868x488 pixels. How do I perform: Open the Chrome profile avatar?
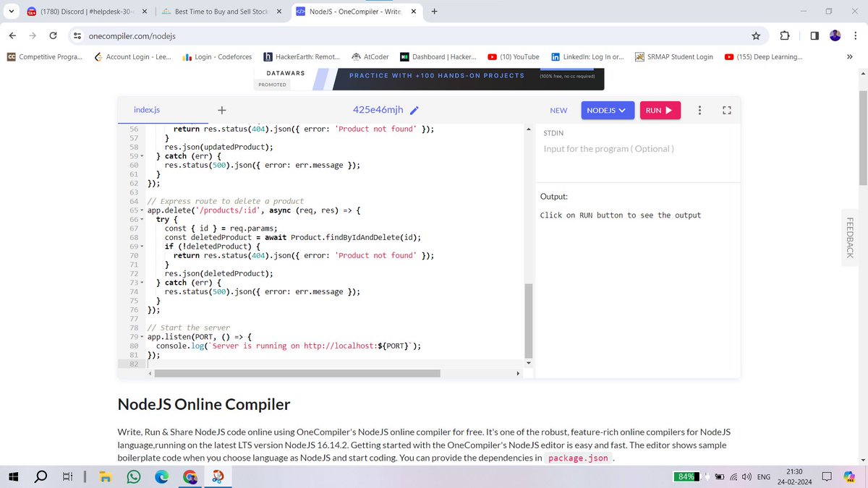[x=835, y=35]
